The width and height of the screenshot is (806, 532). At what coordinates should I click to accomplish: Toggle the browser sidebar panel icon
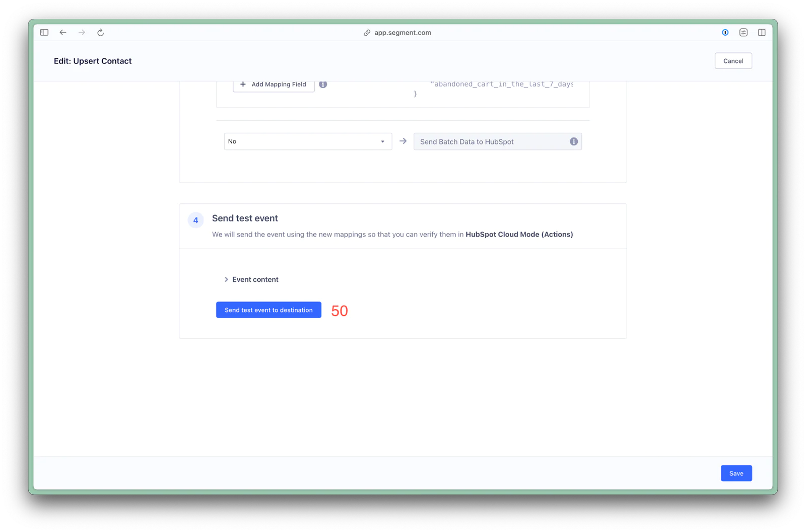pyautogui.click(x=44, y=33)
